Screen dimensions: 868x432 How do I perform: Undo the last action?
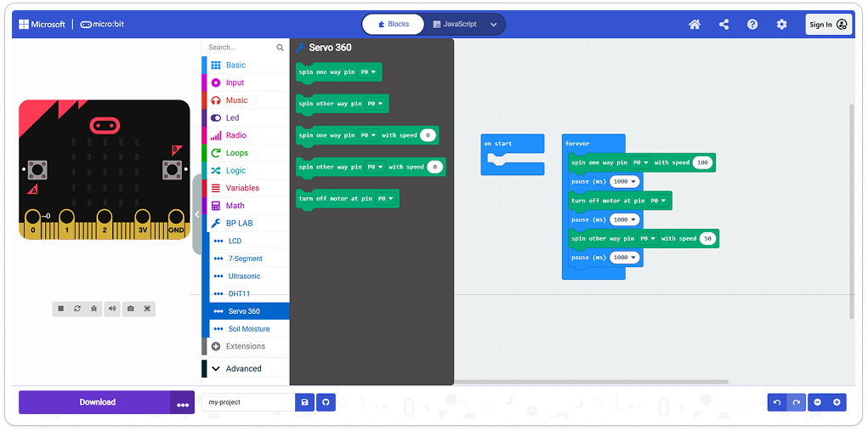click(777, 402)
